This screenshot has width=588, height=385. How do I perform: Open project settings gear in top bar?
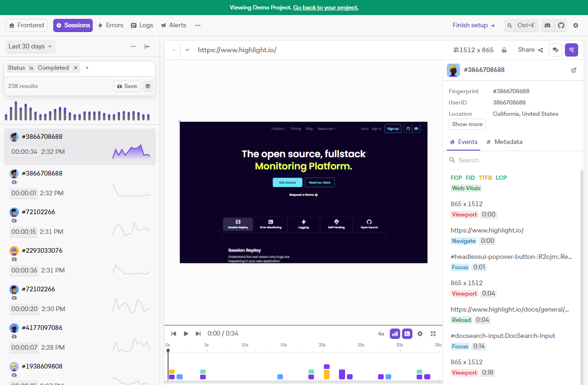click(x=575, y=25)
